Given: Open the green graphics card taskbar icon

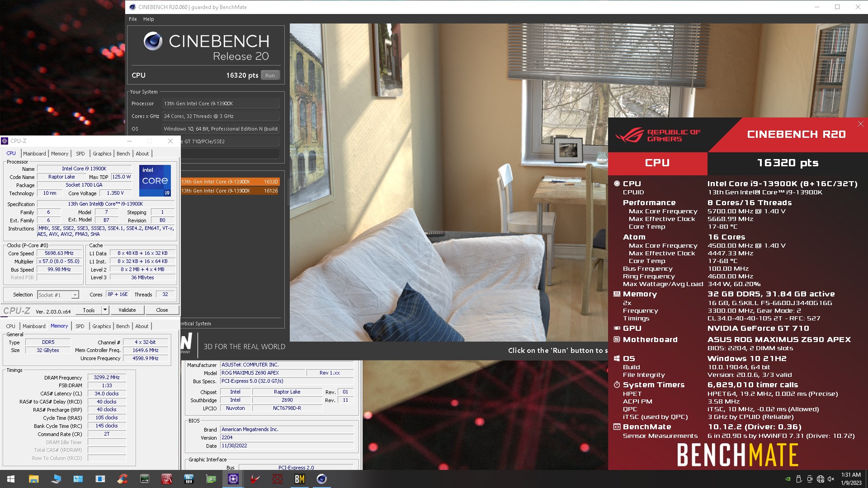Looking at the screenshot, I should 211,479.
